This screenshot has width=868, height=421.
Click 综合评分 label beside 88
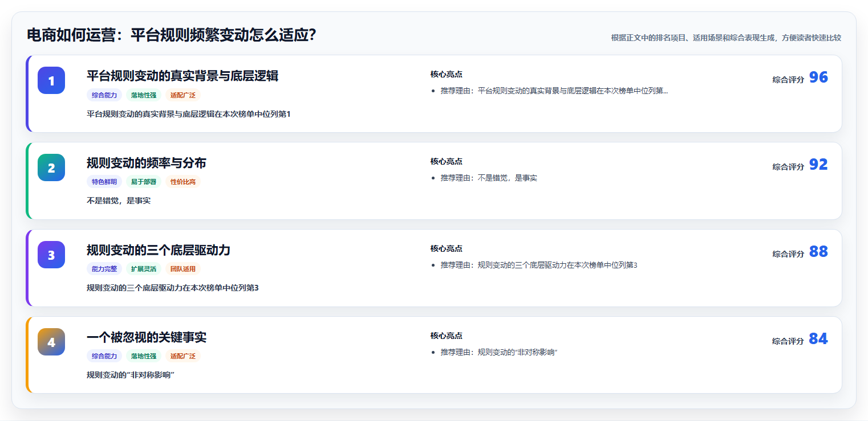(x=788, y=254)
